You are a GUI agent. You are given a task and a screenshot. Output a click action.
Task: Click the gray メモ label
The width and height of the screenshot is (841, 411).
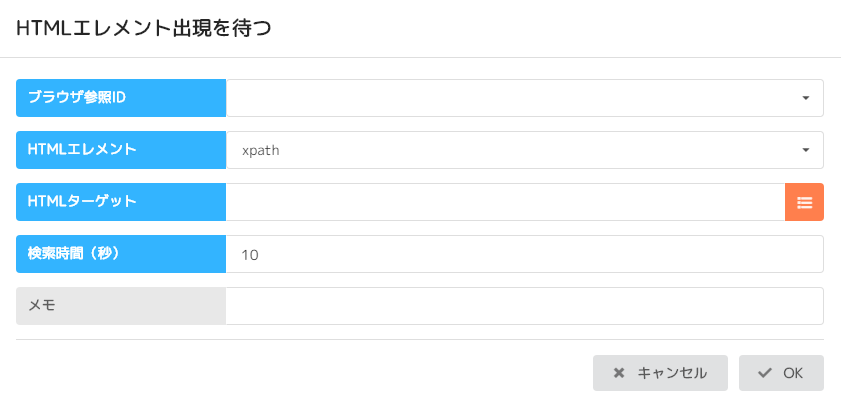[121, 306]
